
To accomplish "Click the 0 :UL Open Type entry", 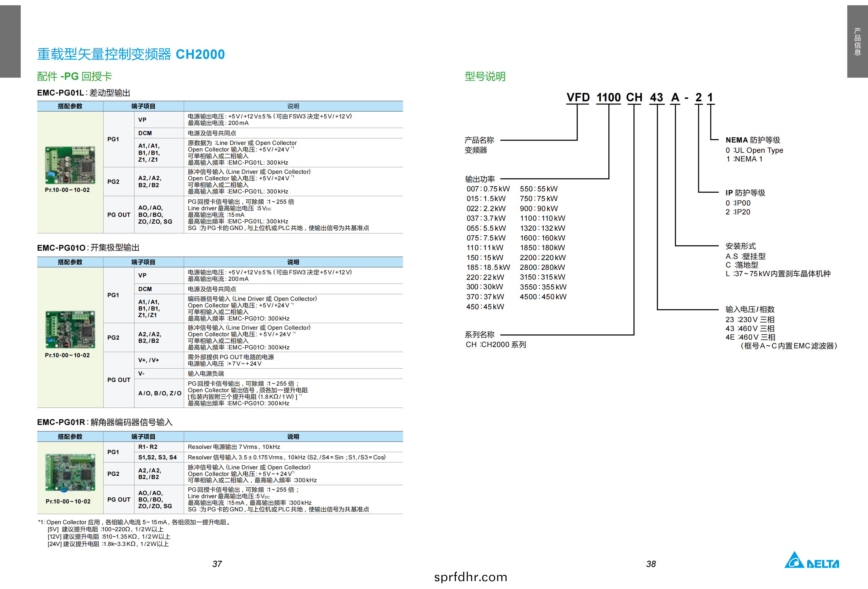I will pyautogui.click(x=754, y=150).
